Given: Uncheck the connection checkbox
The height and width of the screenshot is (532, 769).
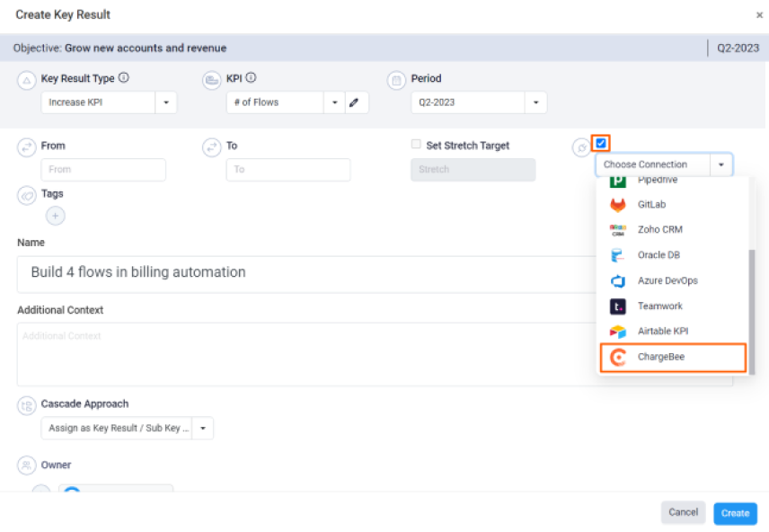Looking at the screenshot, I should click(601, 143).
